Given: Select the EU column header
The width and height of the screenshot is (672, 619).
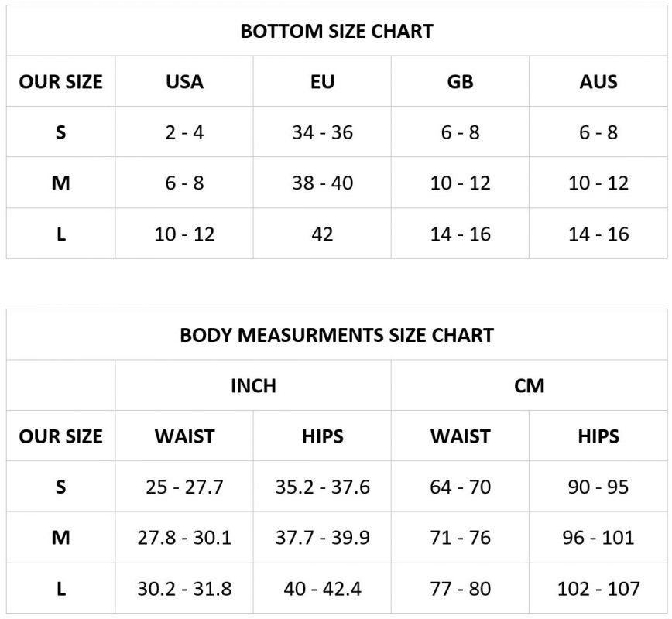Looking at the screenshot, I should pyautogui.click(x=322, y=82).
